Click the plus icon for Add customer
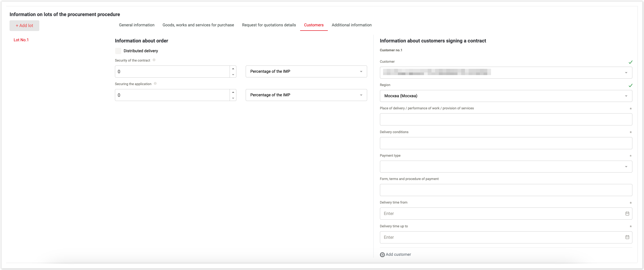644x270 pixels. click(x=382, y=254)
